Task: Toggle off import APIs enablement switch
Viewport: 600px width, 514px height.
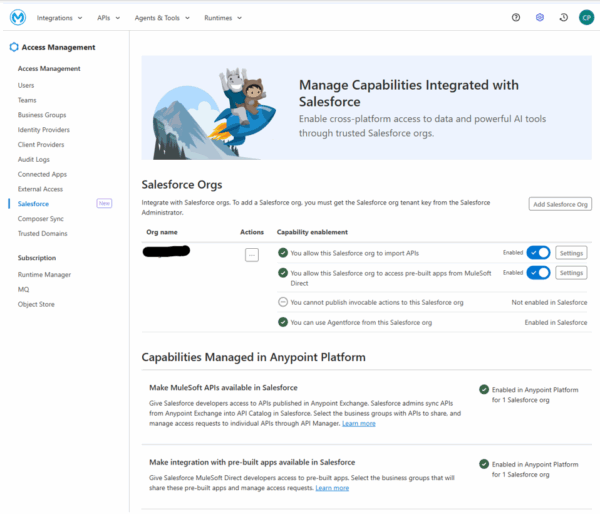Action: (538, 253)
